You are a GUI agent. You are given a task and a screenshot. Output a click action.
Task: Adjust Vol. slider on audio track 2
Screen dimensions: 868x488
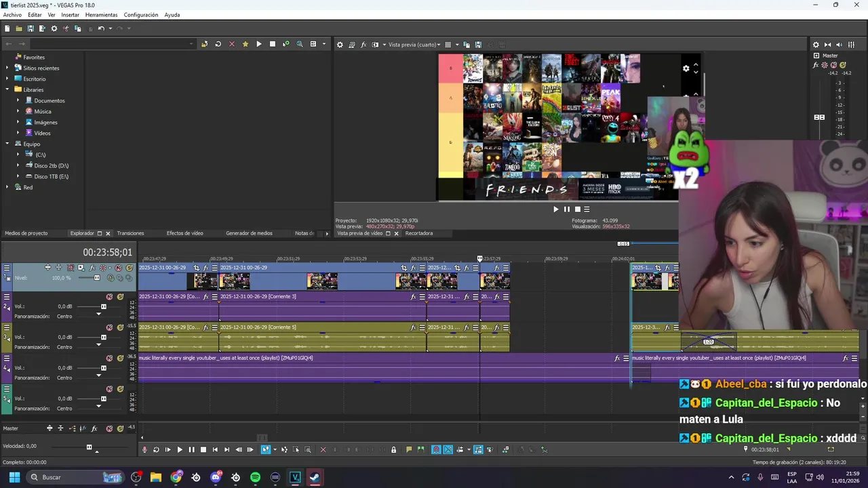coord(103,306)
